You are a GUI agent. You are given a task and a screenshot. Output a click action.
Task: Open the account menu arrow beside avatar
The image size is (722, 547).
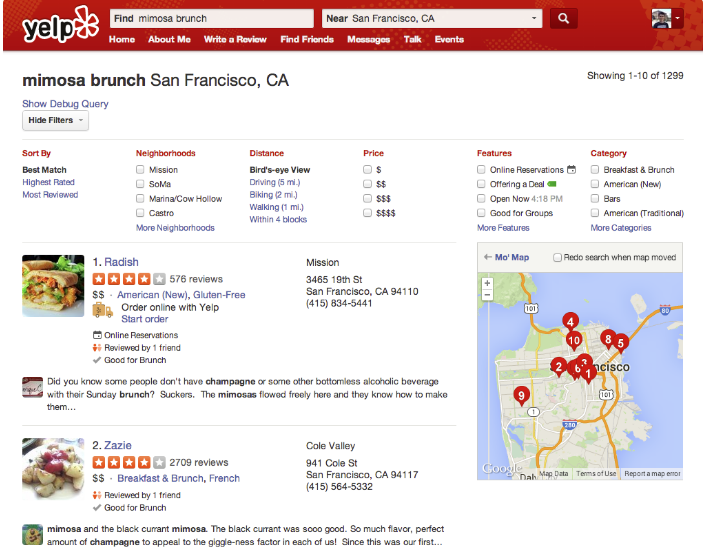677,18
